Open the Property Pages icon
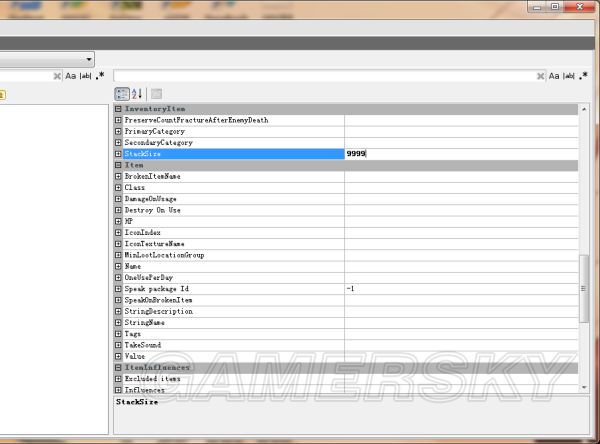This screenshot has width=600, height=444. tap(156, 93)
